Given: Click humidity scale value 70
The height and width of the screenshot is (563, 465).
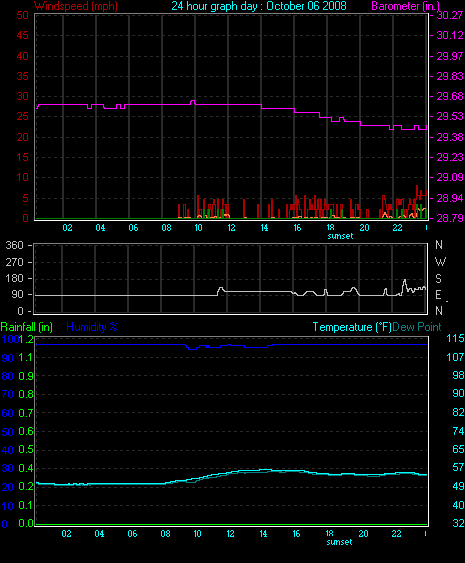Looking at the screenshot, I should tap(8, 395).
